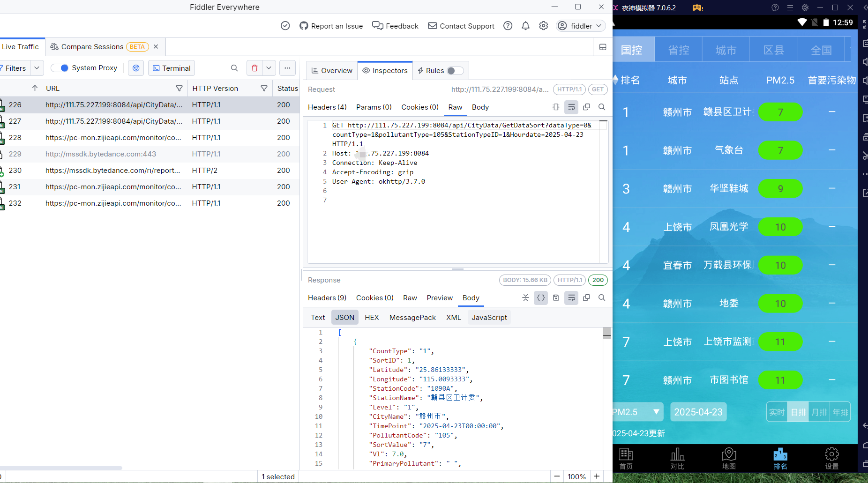
Task: Open response Raw tab
Action: point(410,298)
